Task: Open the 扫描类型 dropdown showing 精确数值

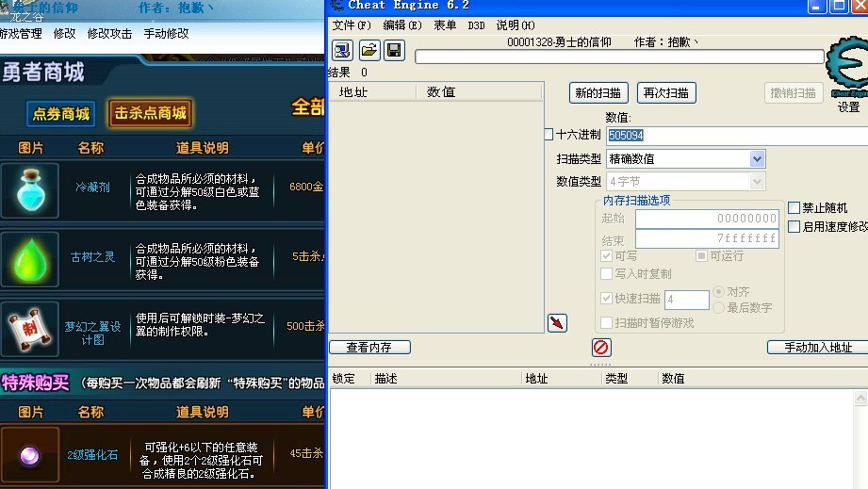Action: pyautogui.click(x=686, y=158)
